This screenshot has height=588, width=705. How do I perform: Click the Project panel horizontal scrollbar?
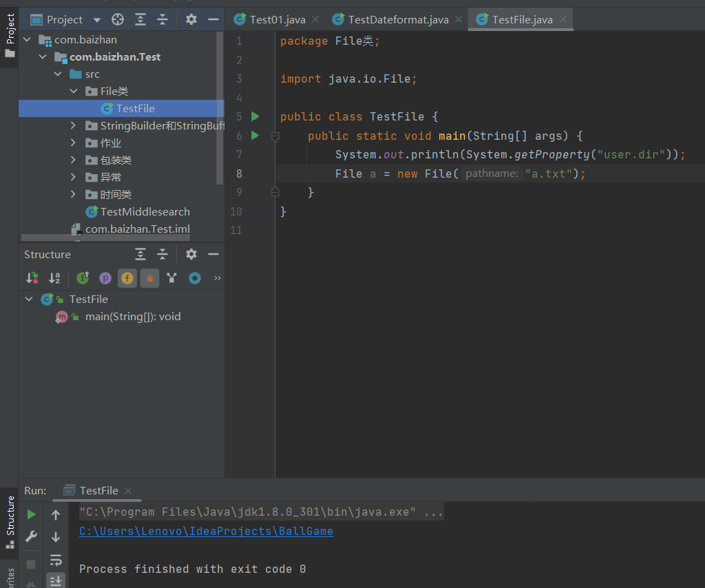(105, 238)
